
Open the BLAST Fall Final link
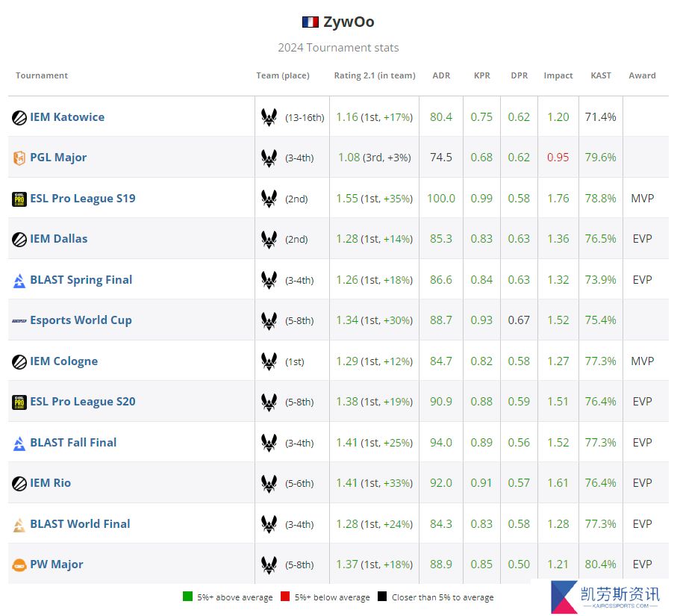73,443
